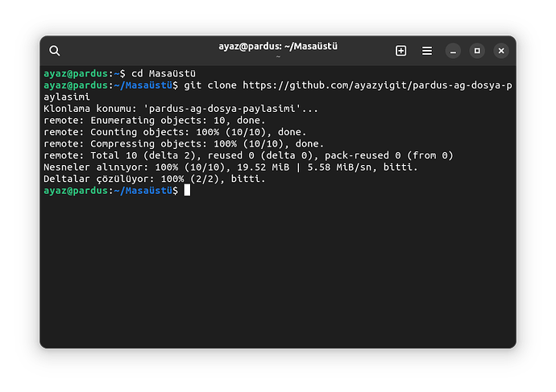The width and height of the screenshot is (556, 392).
Task: Click the last 'ayaz@pardus:~/Masaüstü$' prompt
Action: pyautogui.click(x=110, y=190)
